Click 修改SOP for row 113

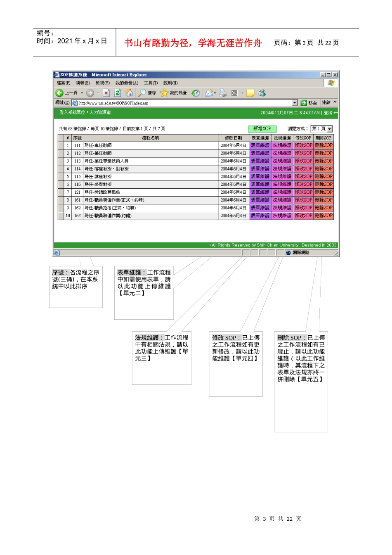coord(303,161)
